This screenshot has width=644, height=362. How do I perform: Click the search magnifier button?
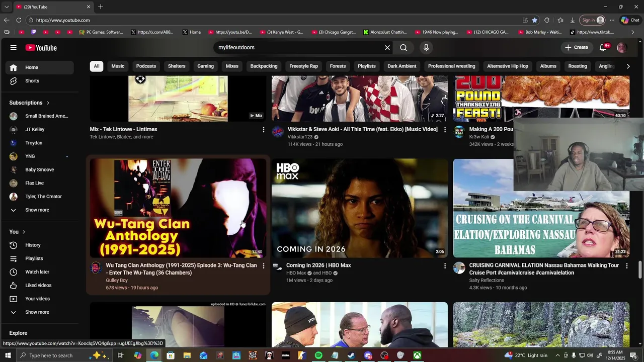404,48
